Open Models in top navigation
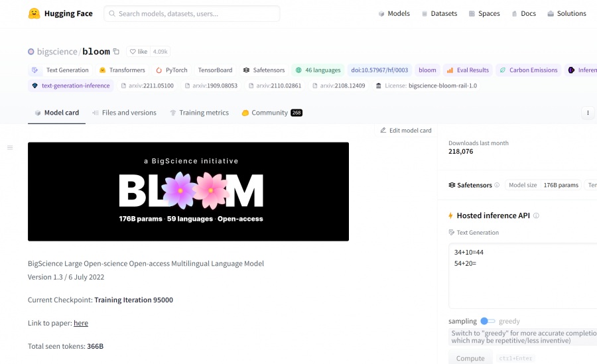The width and height of the screenshot is (597, 364). click(x=394, y=14)
